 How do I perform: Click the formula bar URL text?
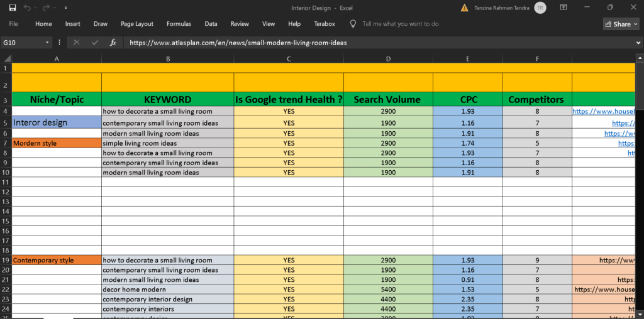point(238,43)
